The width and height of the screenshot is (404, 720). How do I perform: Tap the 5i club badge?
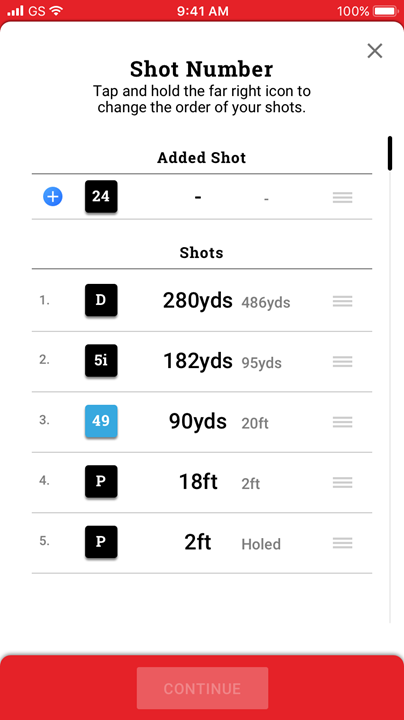[101, 360]
